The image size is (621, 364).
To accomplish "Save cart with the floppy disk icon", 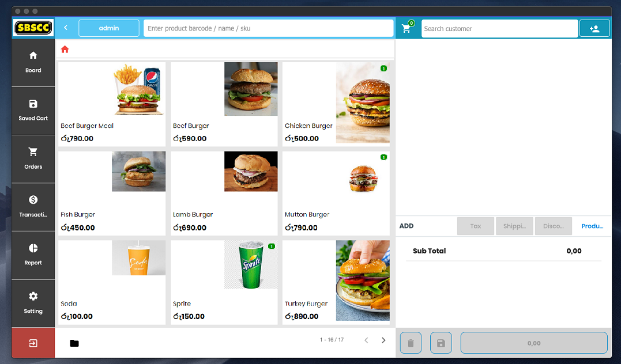I will tap(441, 343).
